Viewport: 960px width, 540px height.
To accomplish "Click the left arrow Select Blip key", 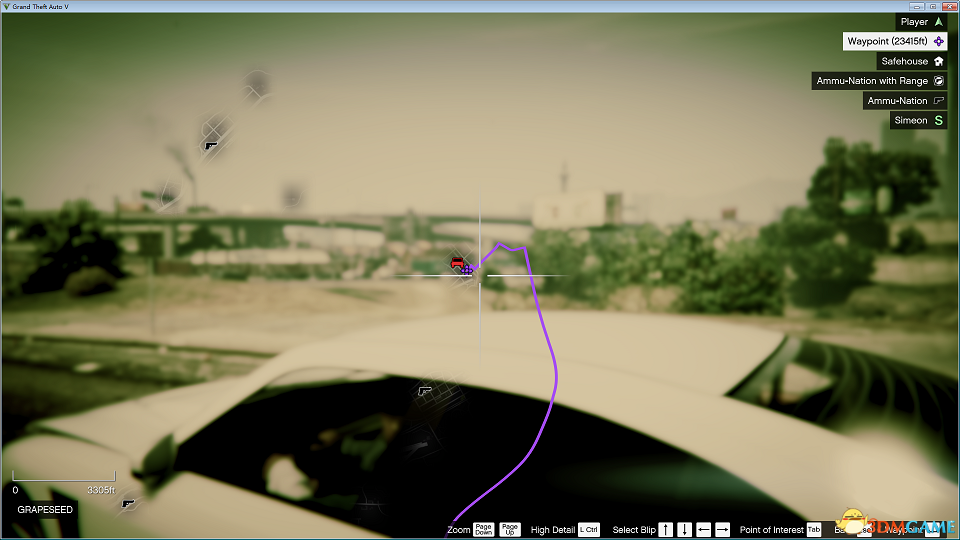I will [x=703, y=530].
